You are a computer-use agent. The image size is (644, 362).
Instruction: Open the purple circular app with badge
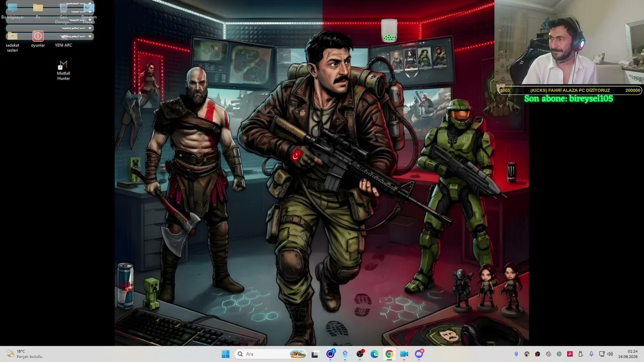pos(330,354)
